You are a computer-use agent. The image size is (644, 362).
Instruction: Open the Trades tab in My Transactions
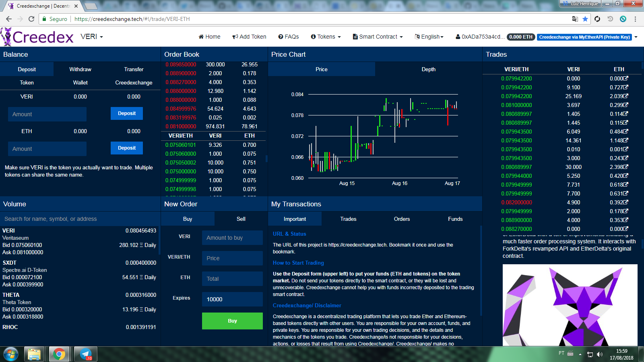[x=348, y=219]
